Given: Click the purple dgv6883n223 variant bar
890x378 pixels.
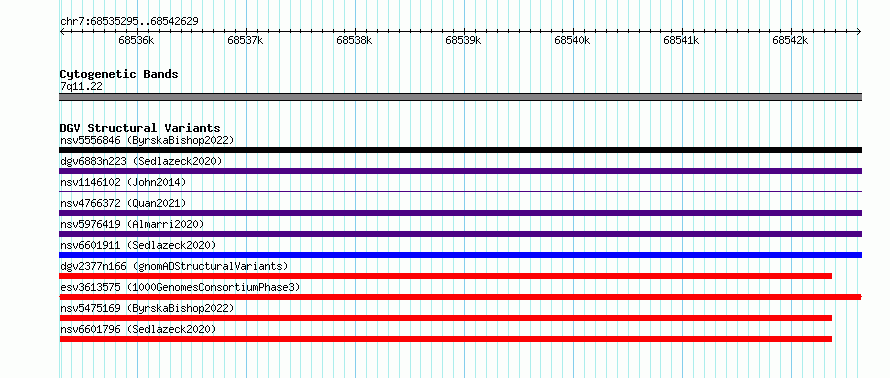Looking at the screenshot, I should tap(460, 171).
